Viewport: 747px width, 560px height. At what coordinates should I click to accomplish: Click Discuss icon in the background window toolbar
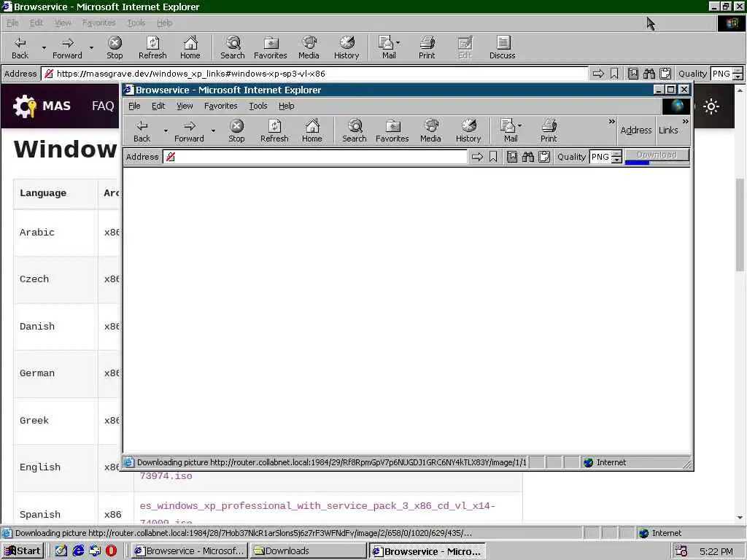[x=503, y=47]
